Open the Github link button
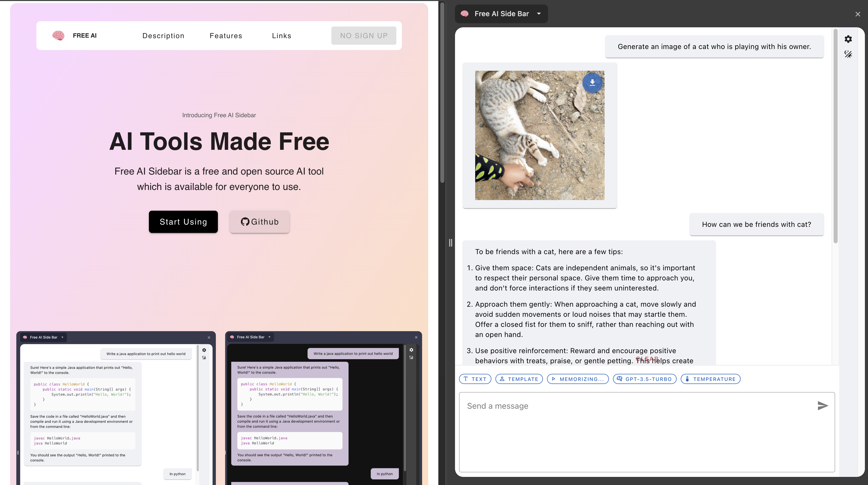 [x=259, y=222]
